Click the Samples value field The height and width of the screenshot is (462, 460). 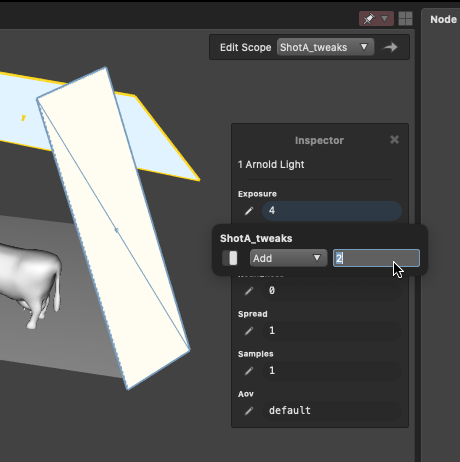[x=332, y=371]
